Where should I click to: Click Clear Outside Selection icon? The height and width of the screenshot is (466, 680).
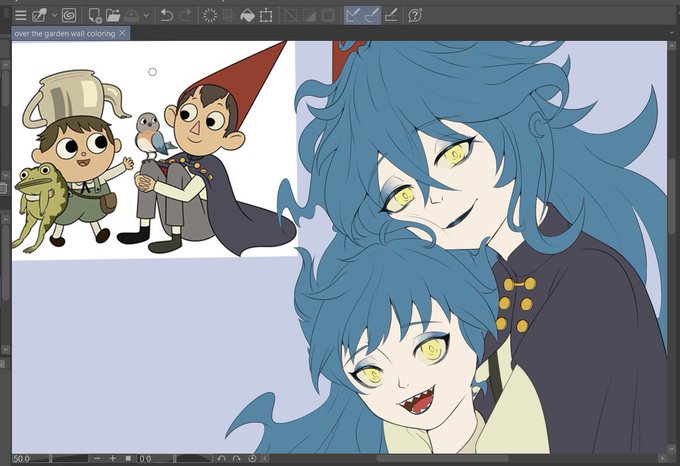pyautogui.click(x=229, y=16)
